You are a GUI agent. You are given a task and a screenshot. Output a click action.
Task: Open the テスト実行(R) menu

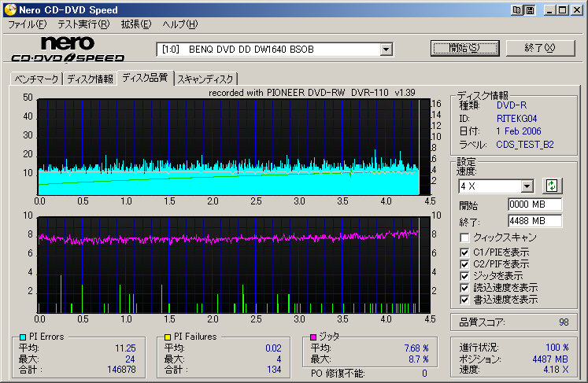click(x=83, y=24)
